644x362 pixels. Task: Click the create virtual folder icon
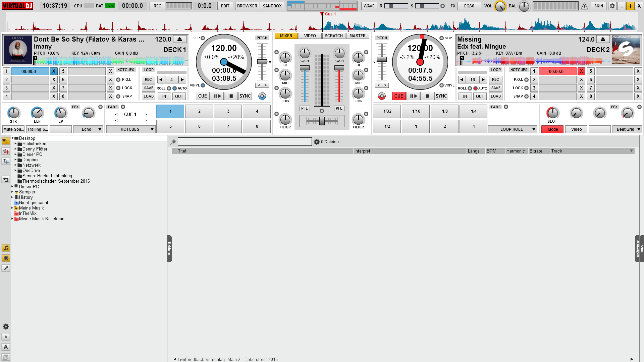coord(6,152)
